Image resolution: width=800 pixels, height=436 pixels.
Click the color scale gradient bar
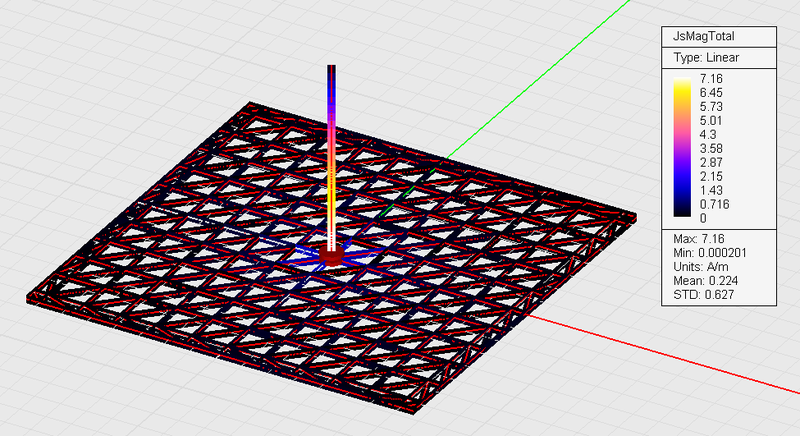pos(682,147)
